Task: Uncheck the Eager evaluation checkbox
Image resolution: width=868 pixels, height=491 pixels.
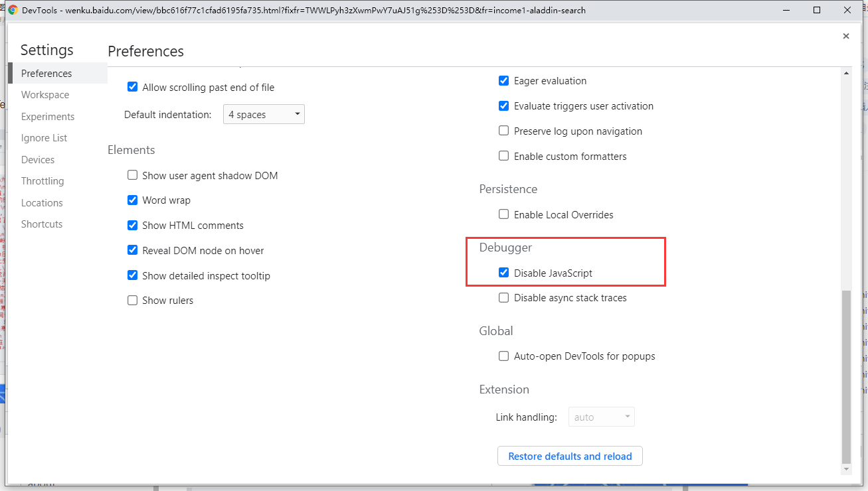Action: click(x=504, y=80)
